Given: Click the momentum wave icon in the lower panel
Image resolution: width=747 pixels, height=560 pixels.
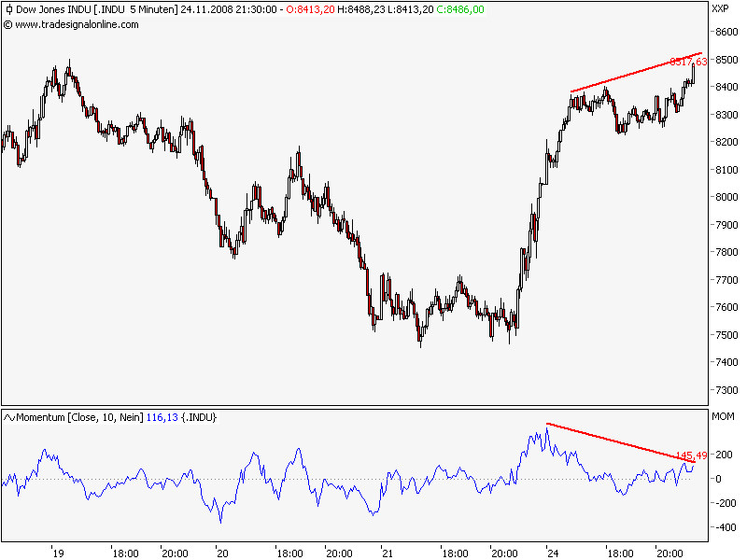Looking at the screenshot, I should coord(9,417).
